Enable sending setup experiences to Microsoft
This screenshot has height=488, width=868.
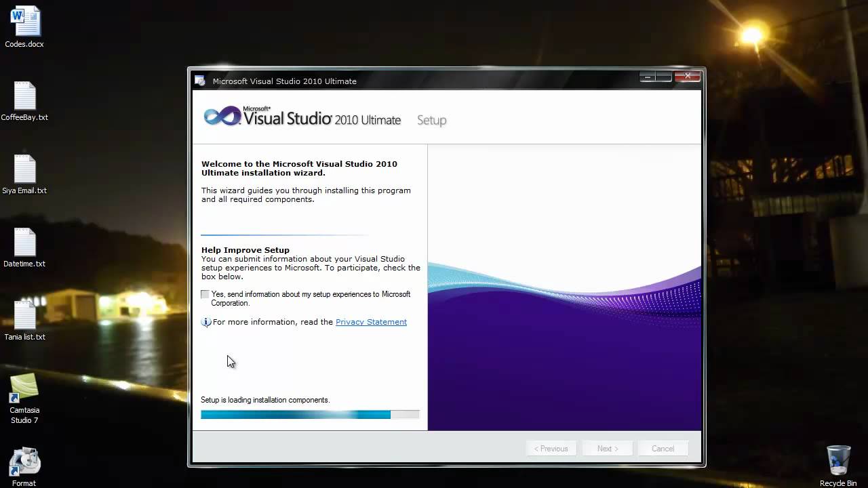205,294
